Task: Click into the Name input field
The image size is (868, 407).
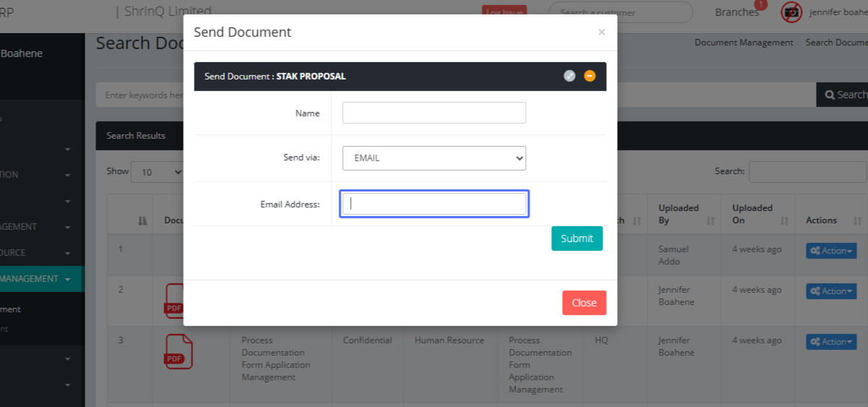Action: pyautogui.click(x=434, y=113)
